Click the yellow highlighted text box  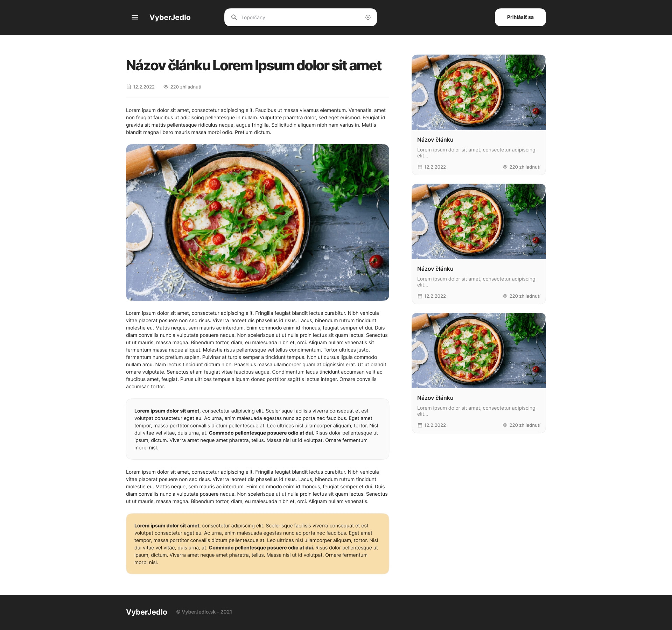click(257, 544)
